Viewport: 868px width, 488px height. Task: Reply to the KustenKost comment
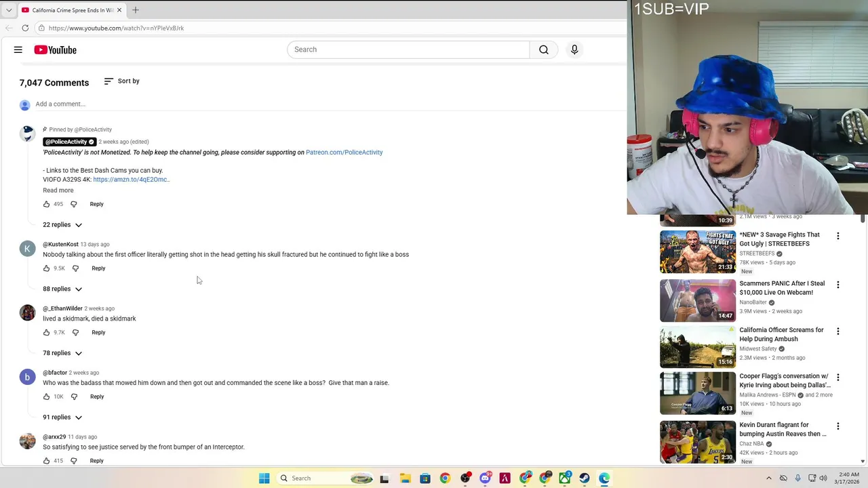tap(98, 268)
